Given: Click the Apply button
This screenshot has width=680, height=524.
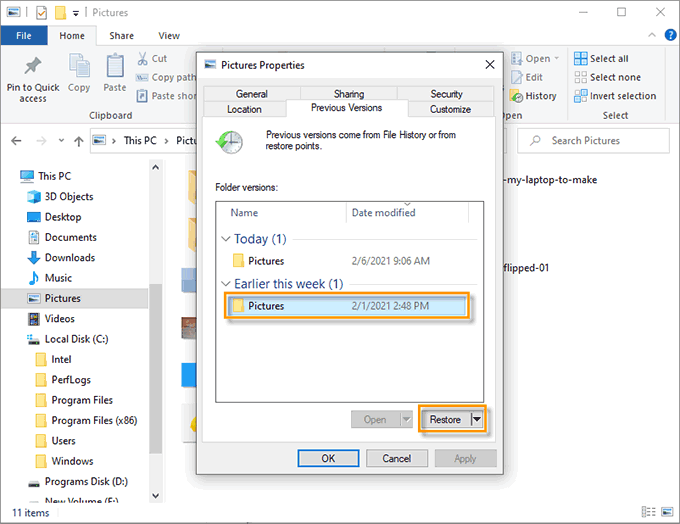Looking at the screenshot, I should point(465,458).
